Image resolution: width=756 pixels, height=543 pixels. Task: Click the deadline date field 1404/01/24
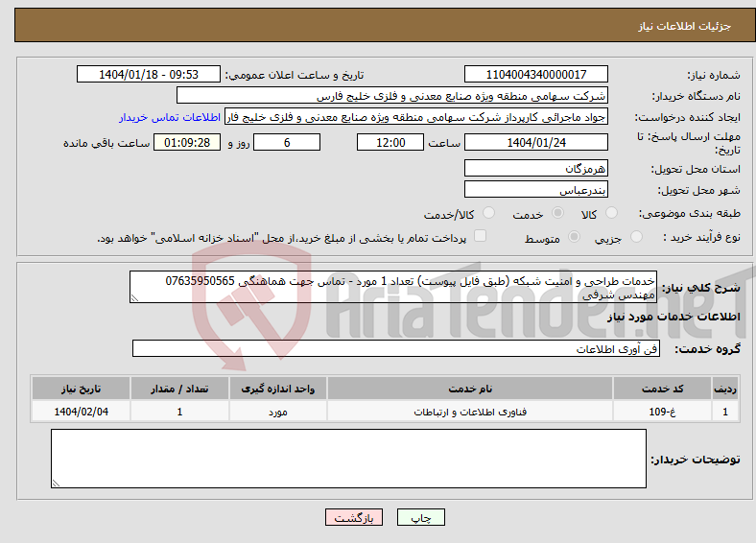click(x=535, y=142)
